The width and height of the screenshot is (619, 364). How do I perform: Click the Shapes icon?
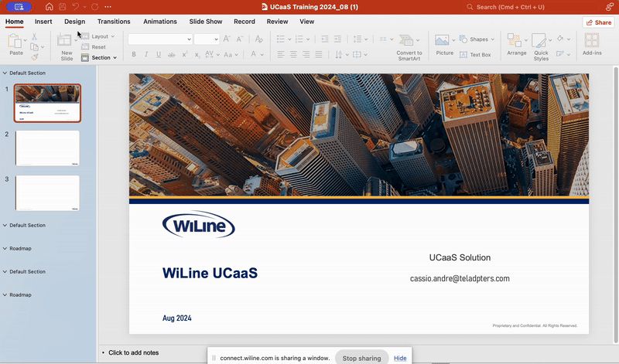463,39
